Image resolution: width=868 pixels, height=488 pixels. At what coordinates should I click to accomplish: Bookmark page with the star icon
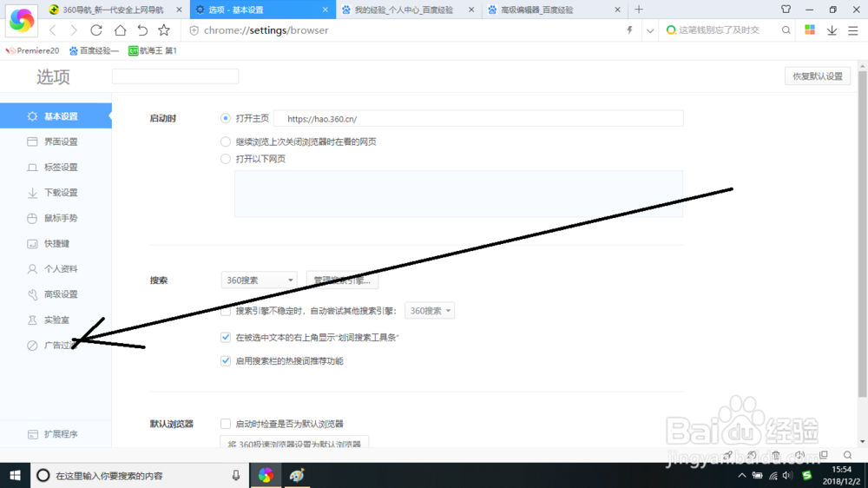click(164, 30)
